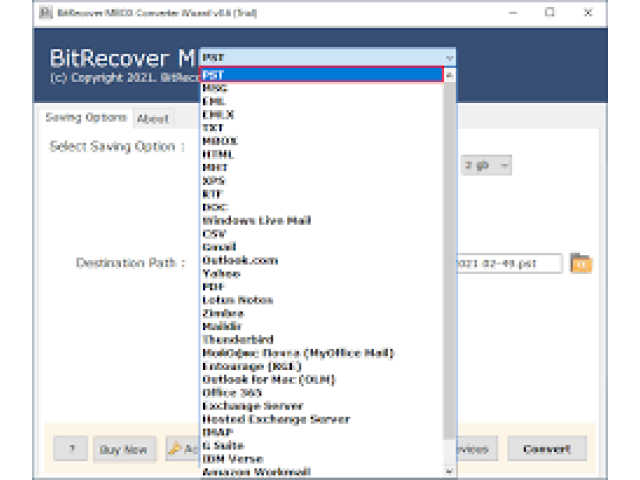Click the dropdown list scroll down arrow
The height and width of the screenshot is (480, 640).
[449, 469]
